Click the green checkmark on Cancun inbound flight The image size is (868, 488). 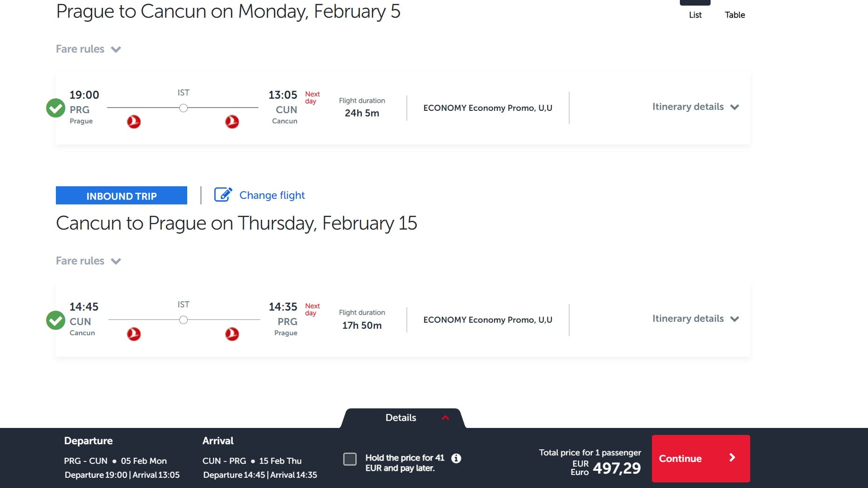click(55, 320)
